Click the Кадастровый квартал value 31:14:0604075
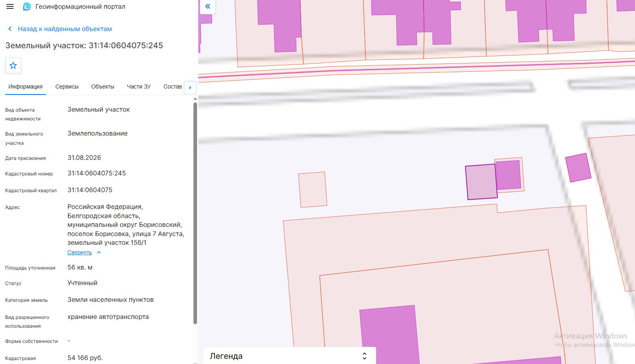 coord(90,190)
